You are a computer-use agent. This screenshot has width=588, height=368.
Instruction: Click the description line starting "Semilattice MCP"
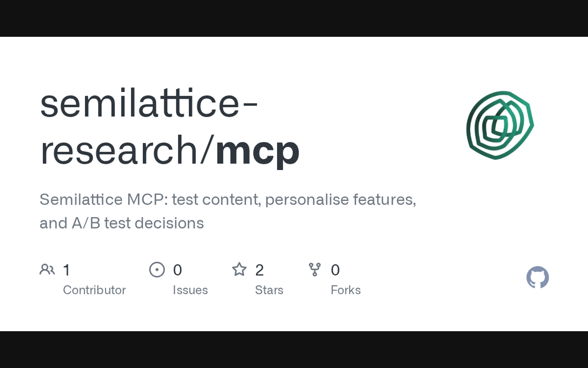(228, 200)
